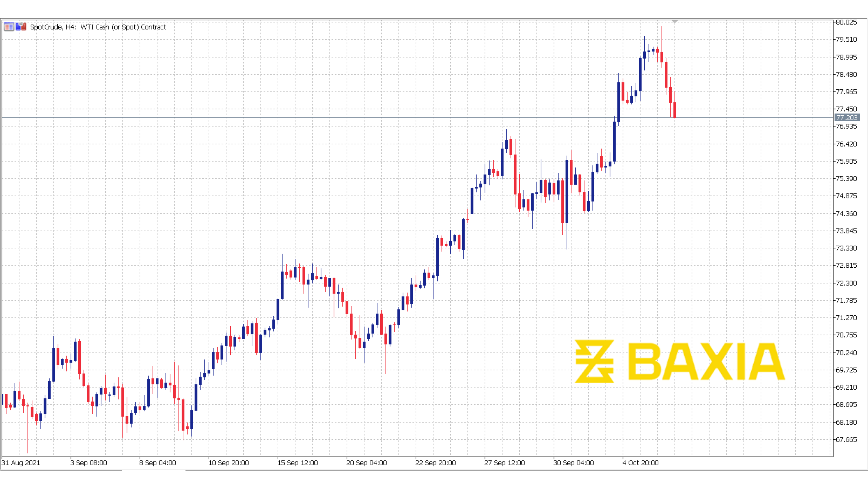
Task: Click the 79.510 price scale label
Action: tap(846, 40)
